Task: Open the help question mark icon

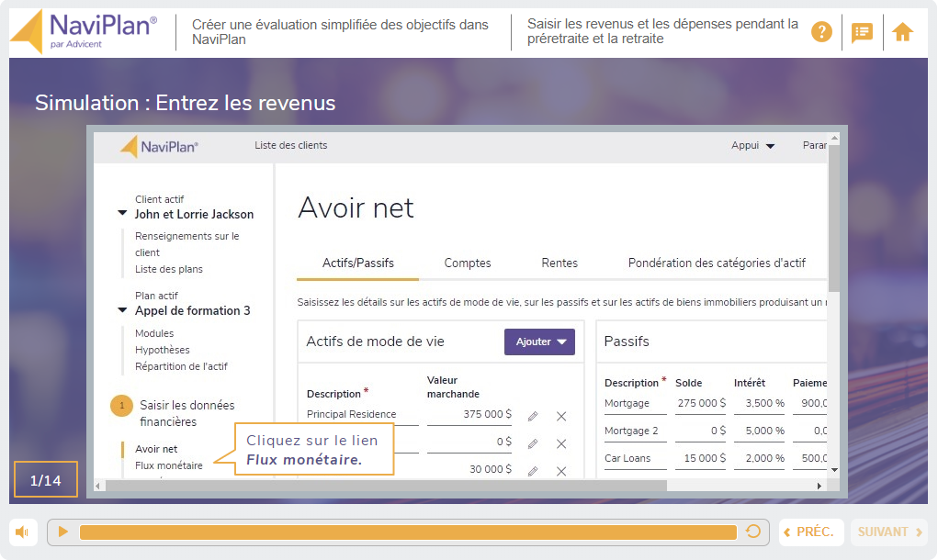Action: pos(821,32)
